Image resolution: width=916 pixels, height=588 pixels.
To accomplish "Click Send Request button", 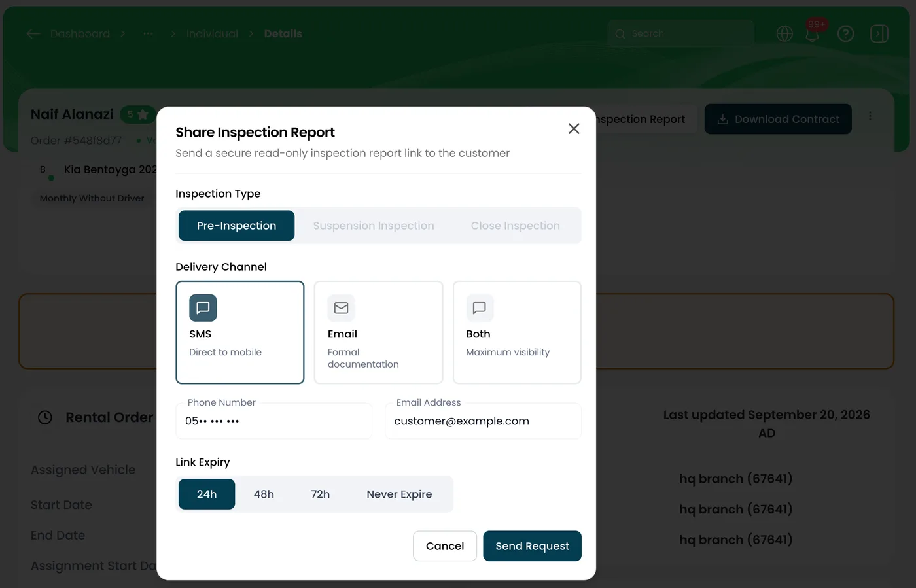I will click(x=533, y=546).
